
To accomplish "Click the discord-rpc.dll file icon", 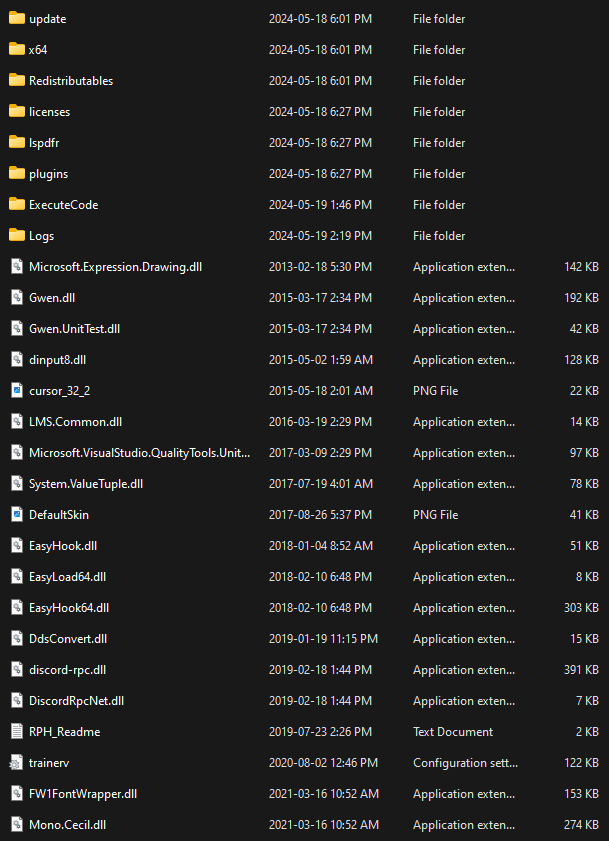I will [17, 670].
